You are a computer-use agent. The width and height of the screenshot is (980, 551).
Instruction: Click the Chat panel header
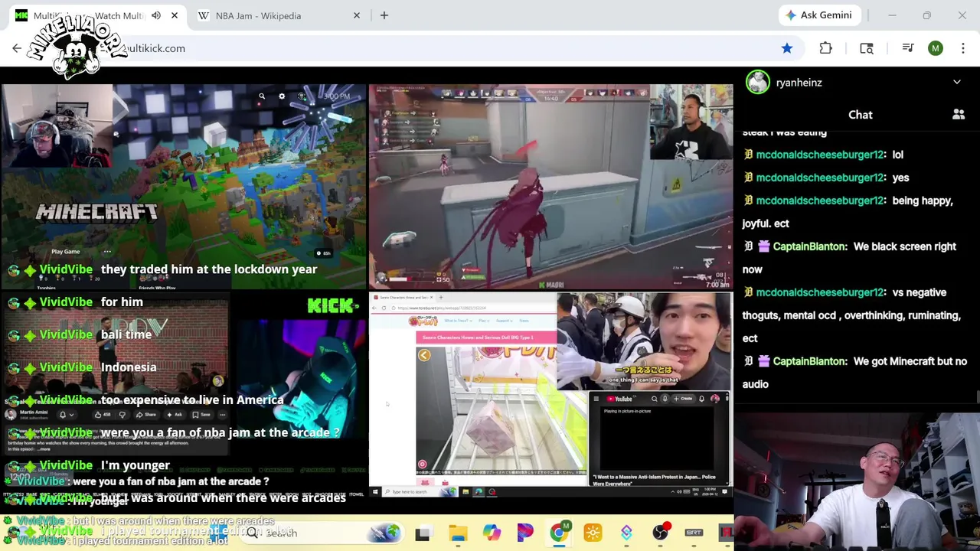pyautogui.click(x=861, y=115)
